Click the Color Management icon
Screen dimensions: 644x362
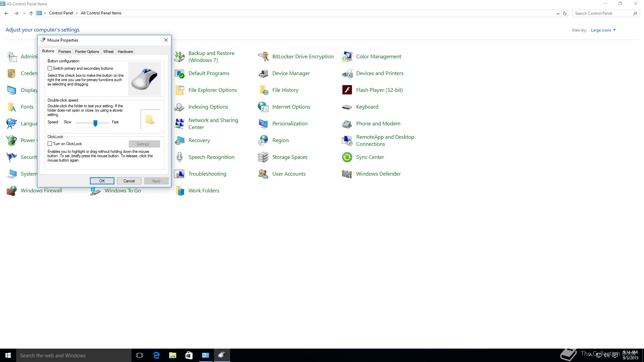[x=347, y=57]
